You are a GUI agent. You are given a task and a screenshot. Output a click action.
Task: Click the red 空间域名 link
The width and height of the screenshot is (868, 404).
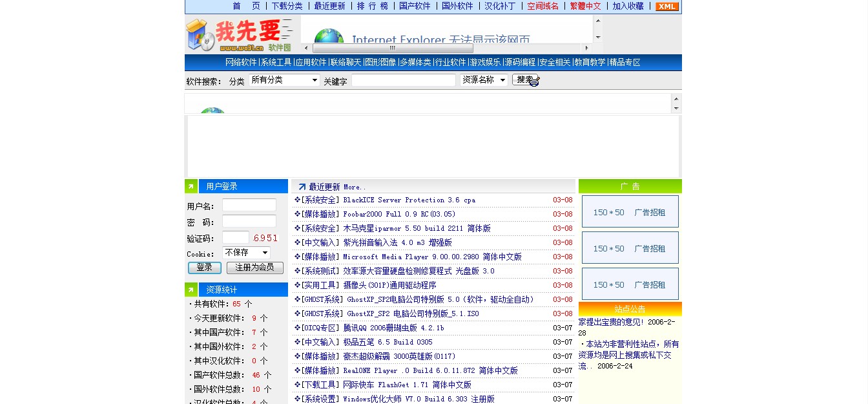(542, 6)
